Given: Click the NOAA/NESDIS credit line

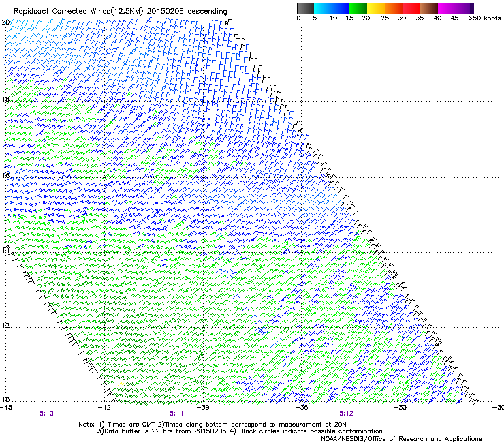Looking at the screenshot, I should 401,438.
